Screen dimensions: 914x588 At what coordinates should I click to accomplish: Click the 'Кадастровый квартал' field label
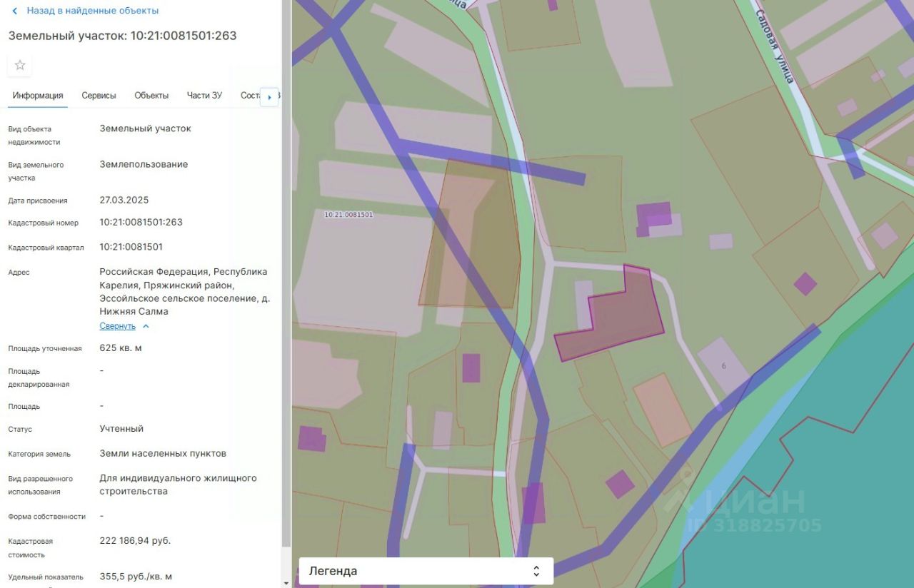[x=46, y=248]
